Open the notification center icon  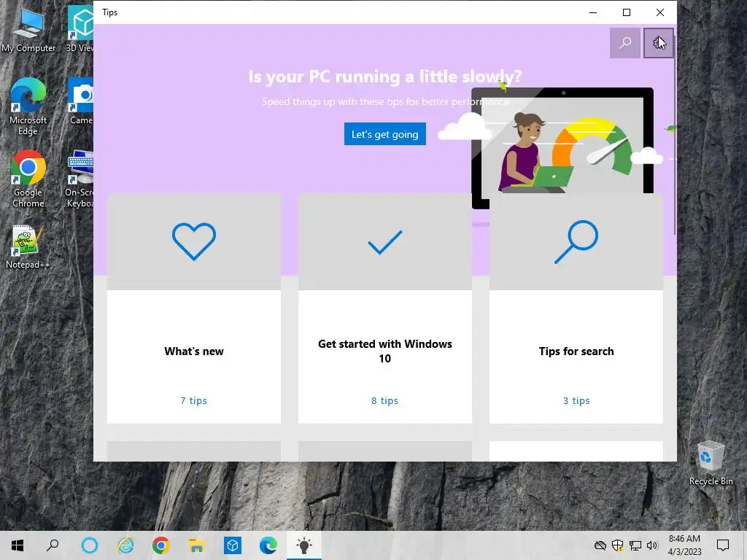pyautogui.click(x=723, y=545)
